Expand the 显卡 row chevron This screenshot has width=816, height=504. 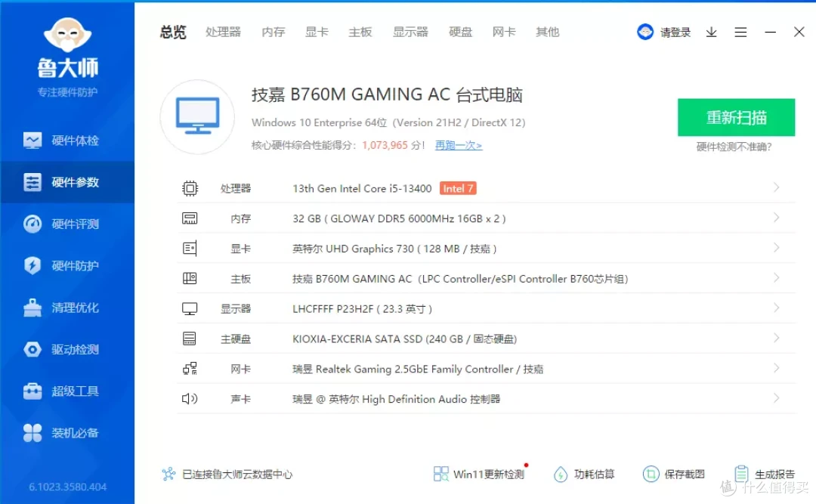pyautogui.click(x=776, y=248)
